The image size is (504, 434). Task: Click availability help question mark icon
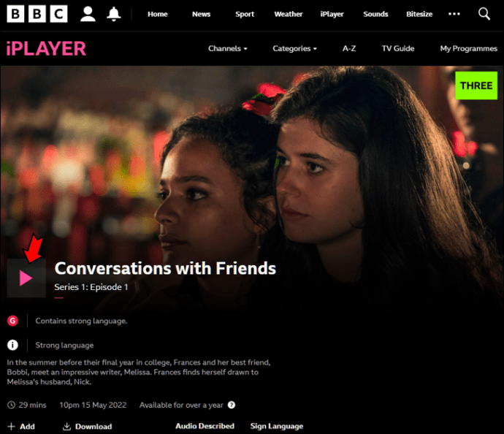[232, 405]
